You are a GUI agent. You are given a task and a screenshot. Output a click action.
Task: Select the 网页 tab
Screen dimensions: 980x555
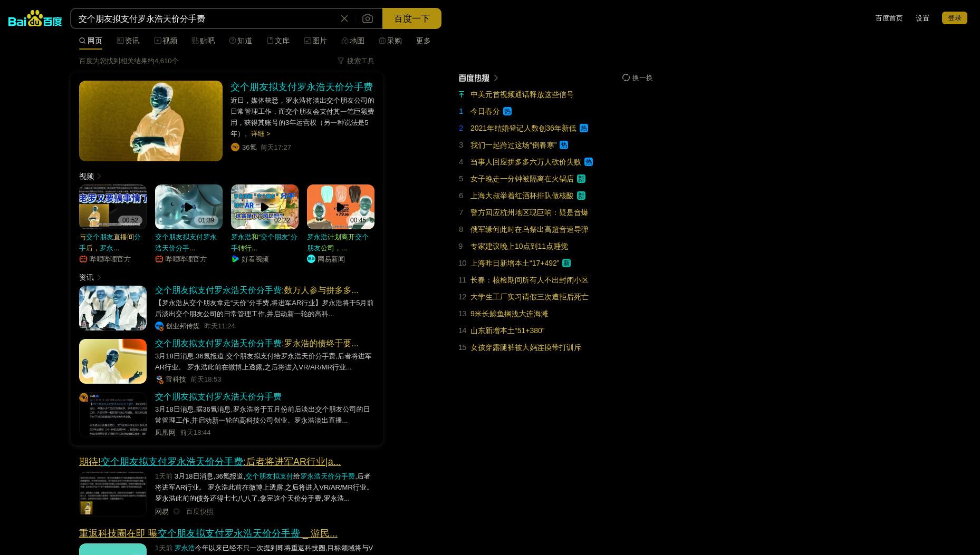pyautogui.click(x=91, y=41)
